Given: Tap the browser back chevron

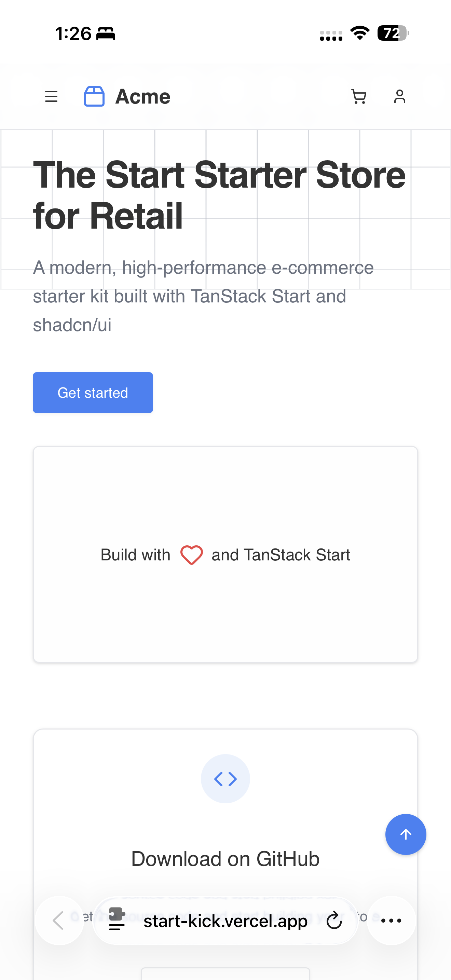Looking at the screenshot, I should [58, 920].
